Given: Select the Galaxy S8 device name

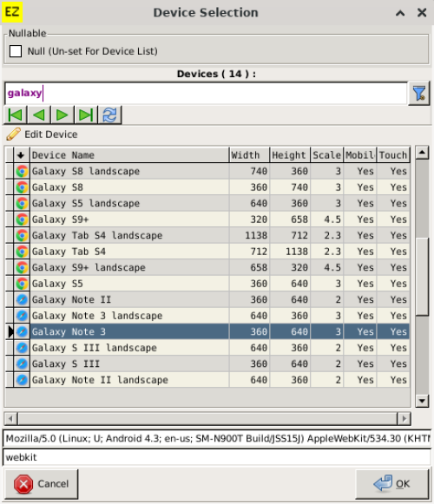Looking at the screenshot, I should (x=57, y=187).
